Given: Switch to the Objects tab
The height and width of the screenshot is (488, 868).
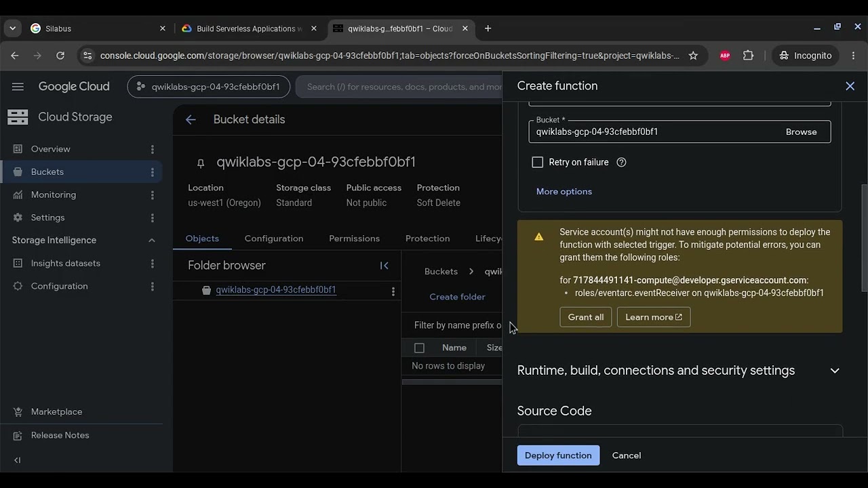Looking at the screenshot, I should (202, 239).
